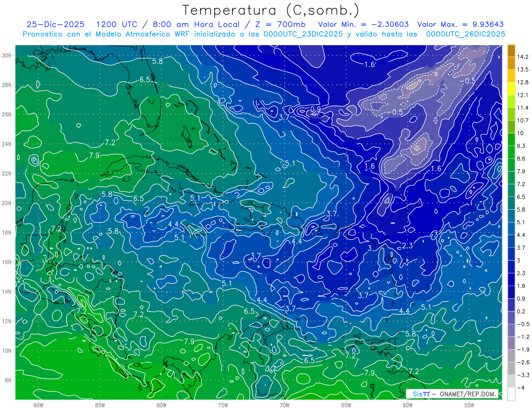Click the '9.3' legend value
Viewport: 532px width, 411px height.
coord(521,146)
